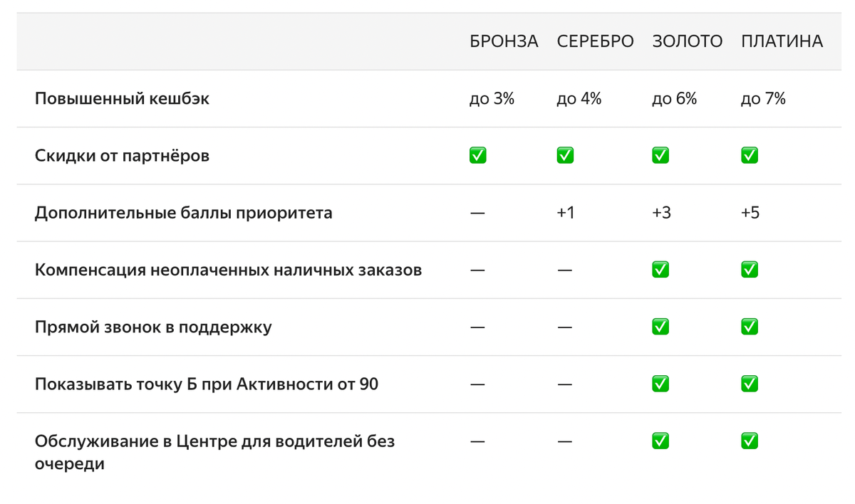Click Platinum checkmark for Показывать точку Б
Image resolution: width=855 pixels, height=504 pixels.
pyautogui.click(x=750, y=384)
